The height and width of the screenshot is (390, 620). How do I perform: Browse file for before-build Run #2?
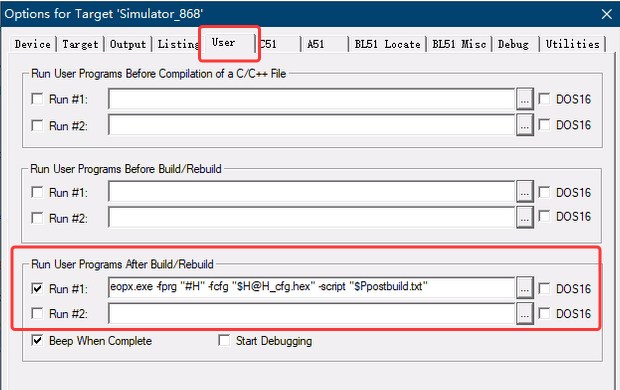[525, 218]
